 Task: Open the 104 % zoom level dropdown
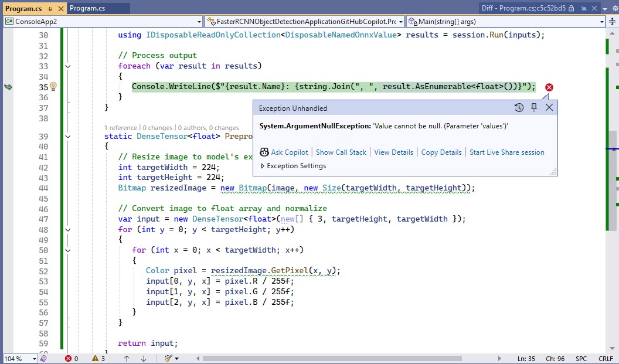click(x=34, y=358)
